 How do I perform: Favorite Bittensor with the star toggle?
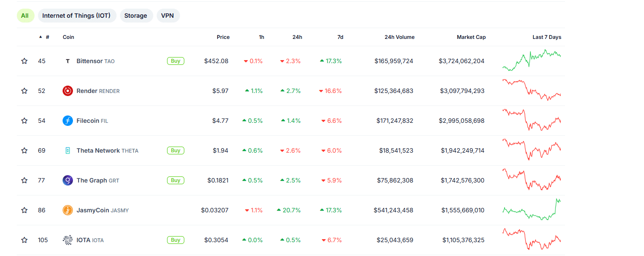pos(25,61)
